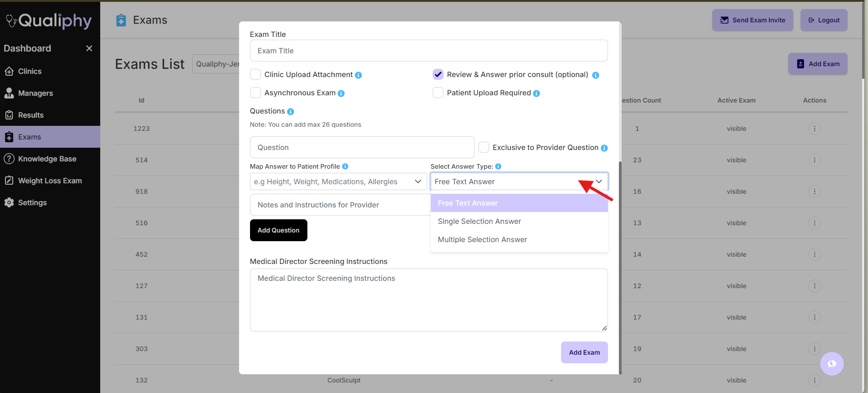Open the Clinics sidebar section

(x=30, y=71)
